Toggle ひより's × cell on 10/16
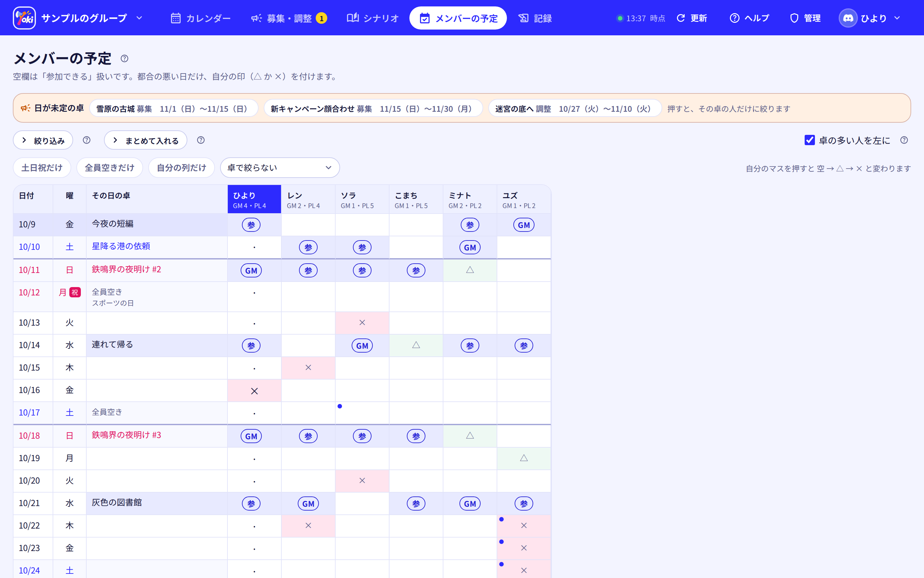The height and width of the screenshot is (578, 924). tap(254, 391)
